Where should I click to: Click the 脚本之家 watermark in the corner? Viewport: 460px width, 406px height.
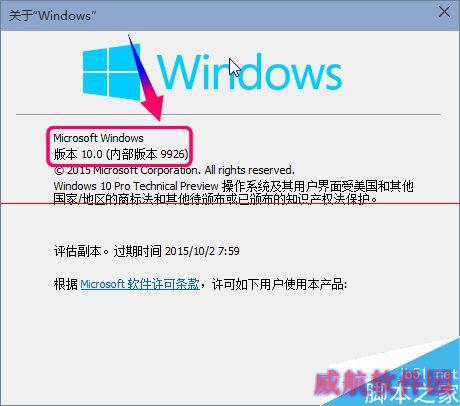coord(412,394)
